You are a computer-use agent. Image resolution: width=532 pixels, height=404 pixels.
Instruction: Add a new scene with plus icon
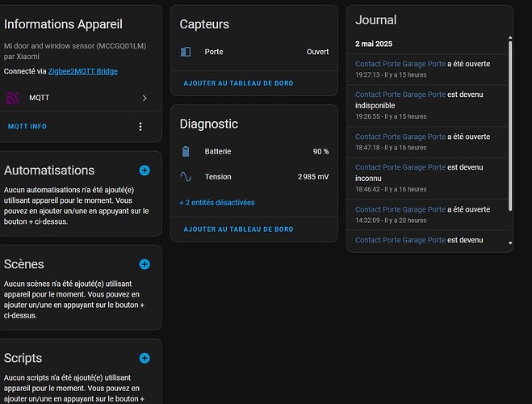pos(145,264)
